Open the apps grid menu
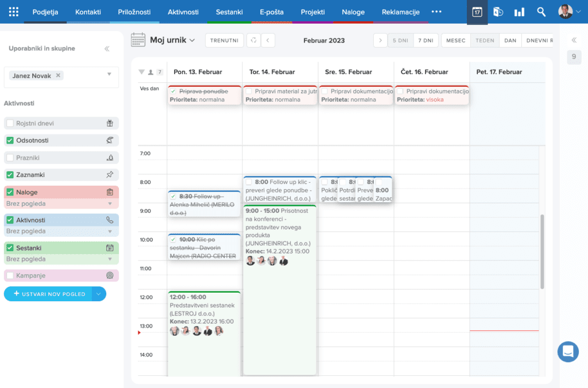 click(14, 11)
